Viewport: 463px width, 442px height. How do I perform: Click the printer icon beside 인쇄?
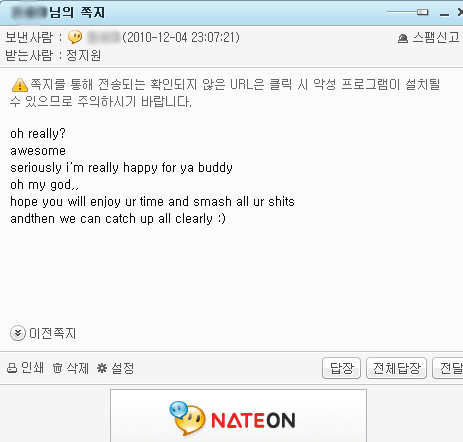point(12,368)
